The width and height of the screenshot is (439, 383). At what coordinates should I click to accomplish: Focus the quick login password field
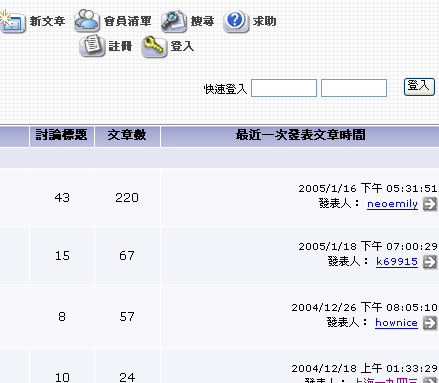[x=354, y=88]
